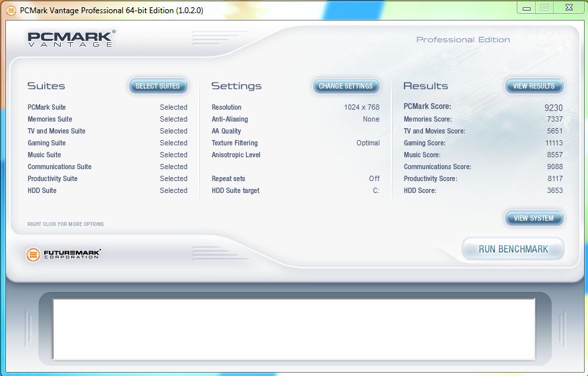Image resolution: width=588 pixels, height=376 pixels.
Task: Click the HDD Suite target label
Action: [236, 190]
